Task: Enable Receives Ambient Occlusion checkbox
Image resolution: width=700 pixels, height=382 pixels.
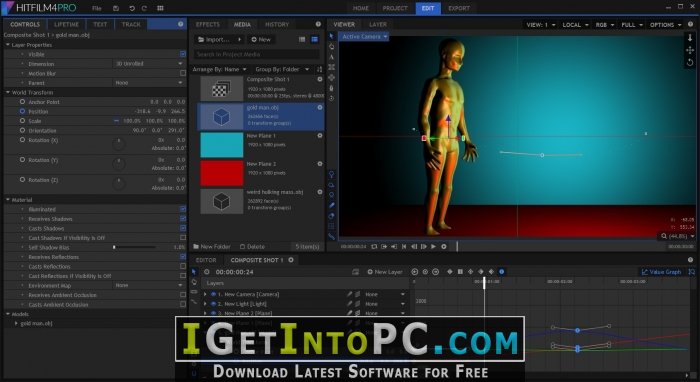Action: point(183,295)
